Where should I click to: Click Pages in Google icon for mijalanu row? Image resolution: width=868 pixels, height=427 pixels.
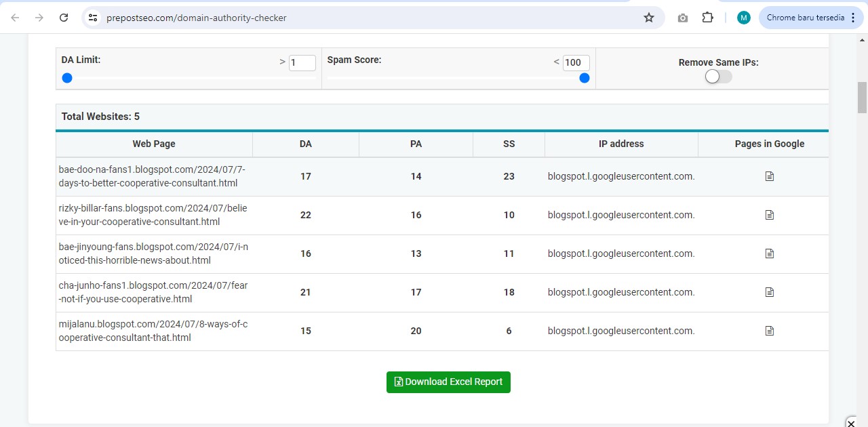point(769,331)
